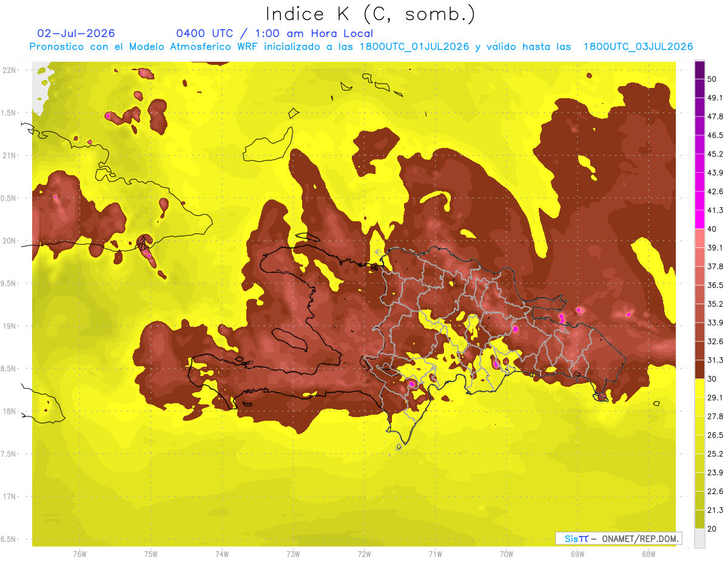The width and height of the screenshot is (728, 562).
Task: Click the legend value '50'
Action: (x=712, y=79)
